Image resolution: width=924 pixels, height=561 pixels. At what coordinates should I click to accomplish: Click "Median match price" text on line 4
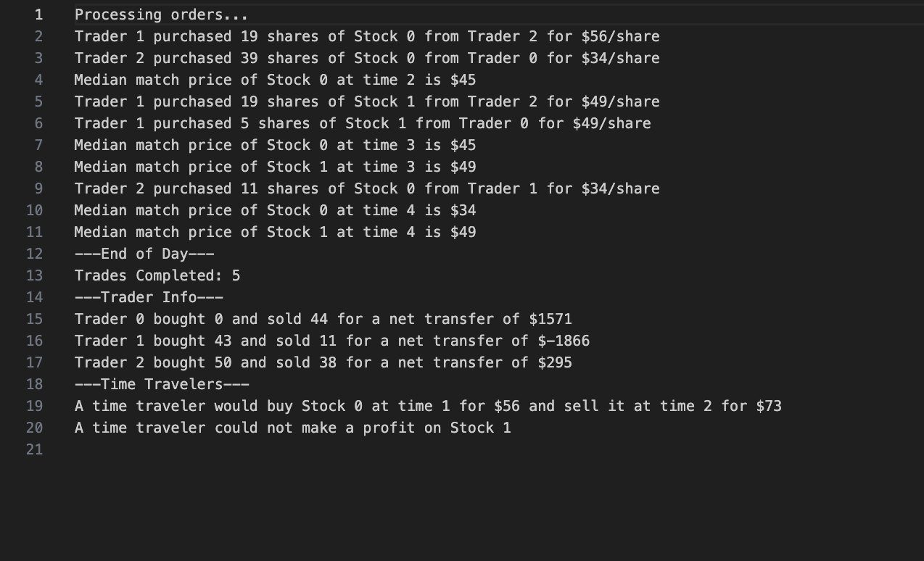click(153, 80)
